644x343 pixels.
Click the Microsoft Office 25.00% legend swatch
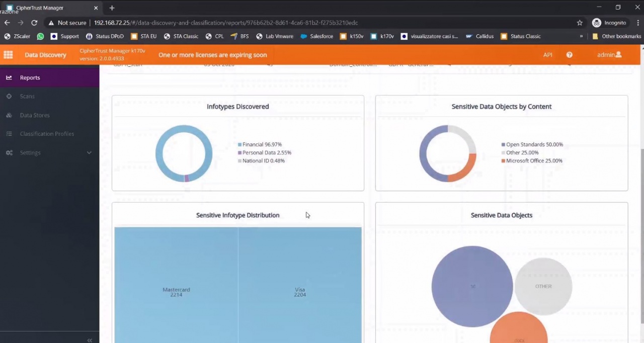pos(503,161)
